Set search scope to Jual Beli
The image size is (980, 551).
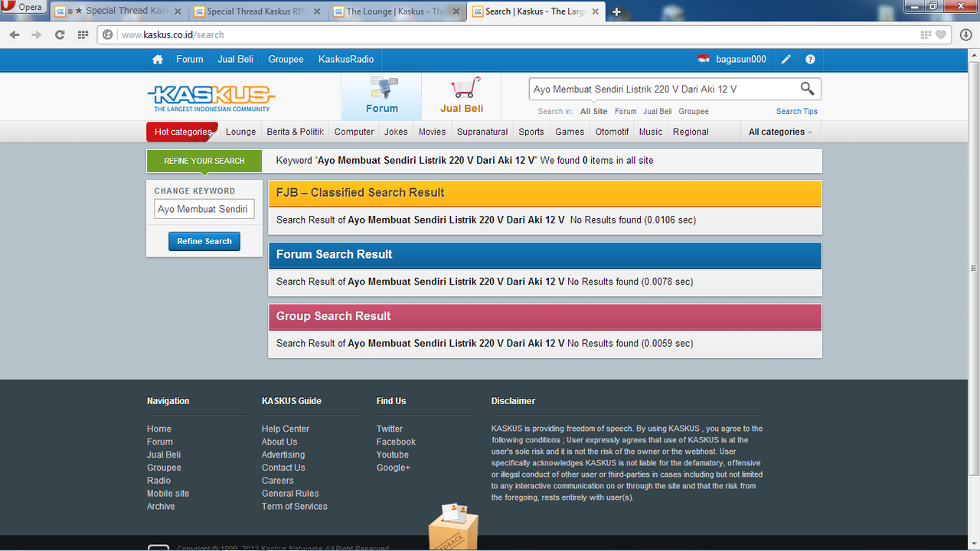tap(658, 112)
